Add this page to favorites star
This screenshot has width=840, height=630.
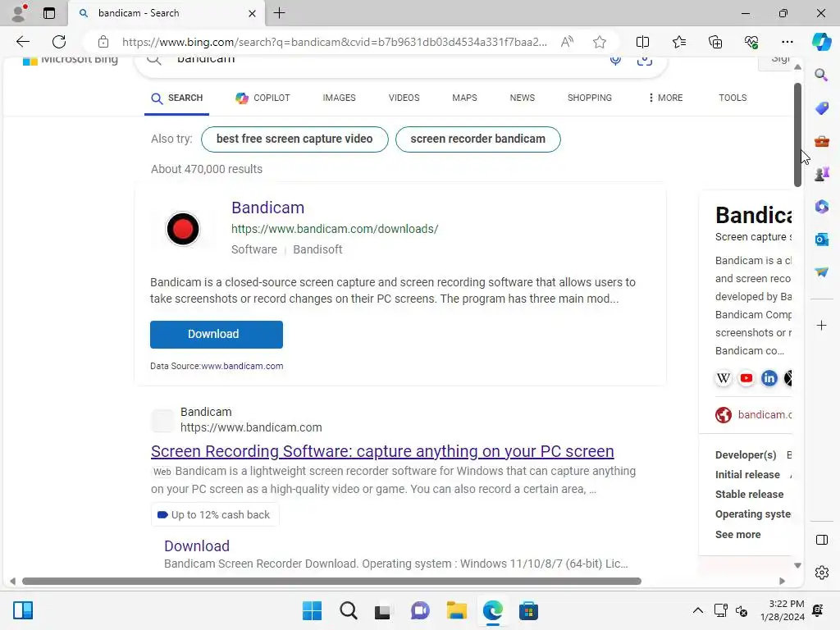pyautogui.click(x=600, y=42)
